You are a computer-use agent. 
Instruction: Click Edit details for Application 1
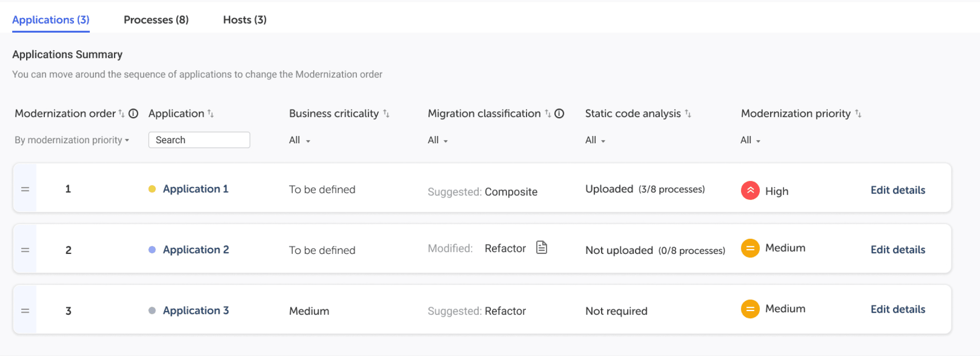898,190
